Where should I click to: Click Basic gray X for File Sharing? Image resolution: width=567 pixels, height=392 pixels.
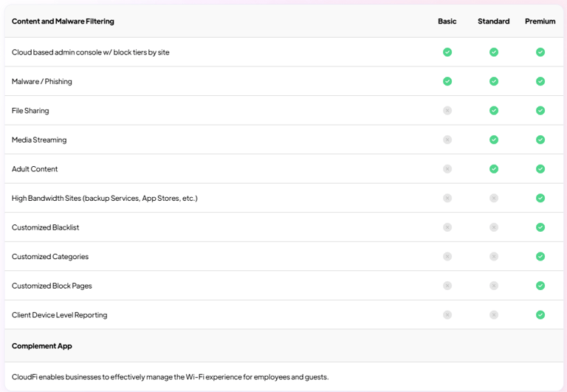(447, 111)
